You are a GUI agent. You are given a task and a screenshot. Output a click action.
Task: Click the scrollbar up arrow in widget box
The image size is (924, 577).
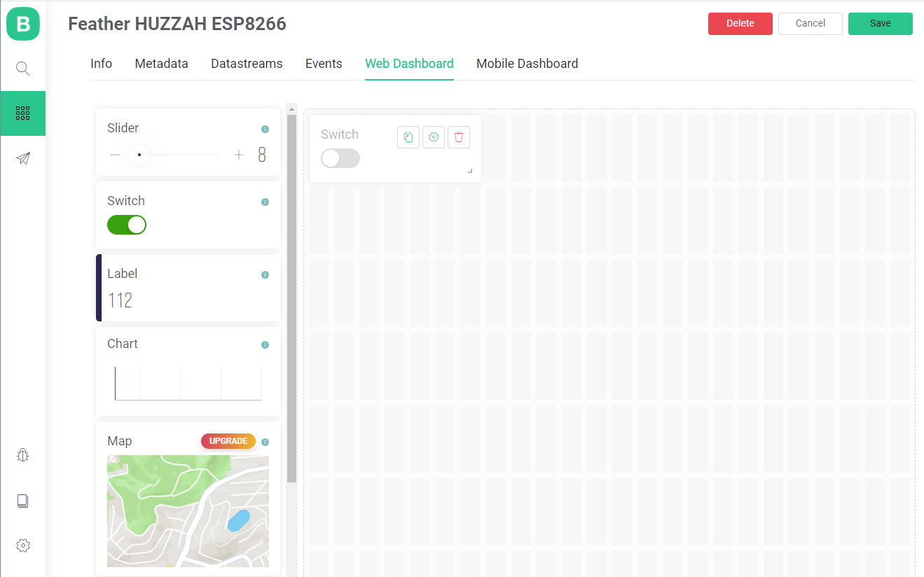click(291, 109)
